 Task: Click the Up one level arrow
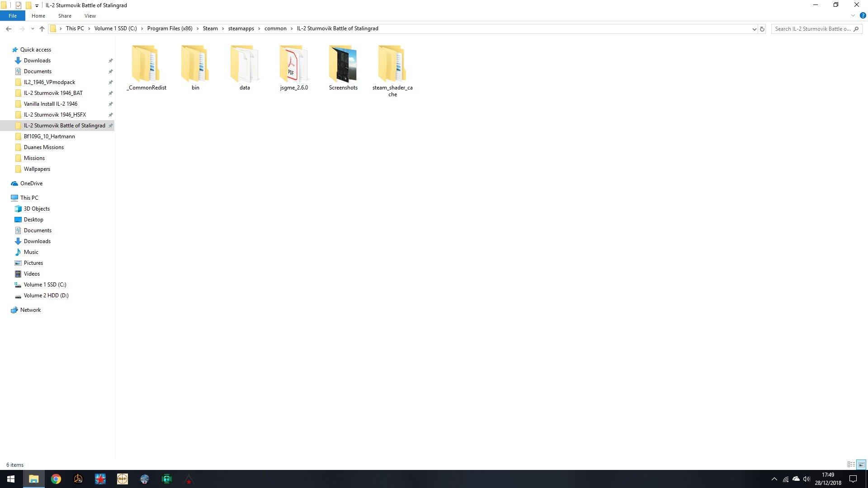(x=42, y=28)
